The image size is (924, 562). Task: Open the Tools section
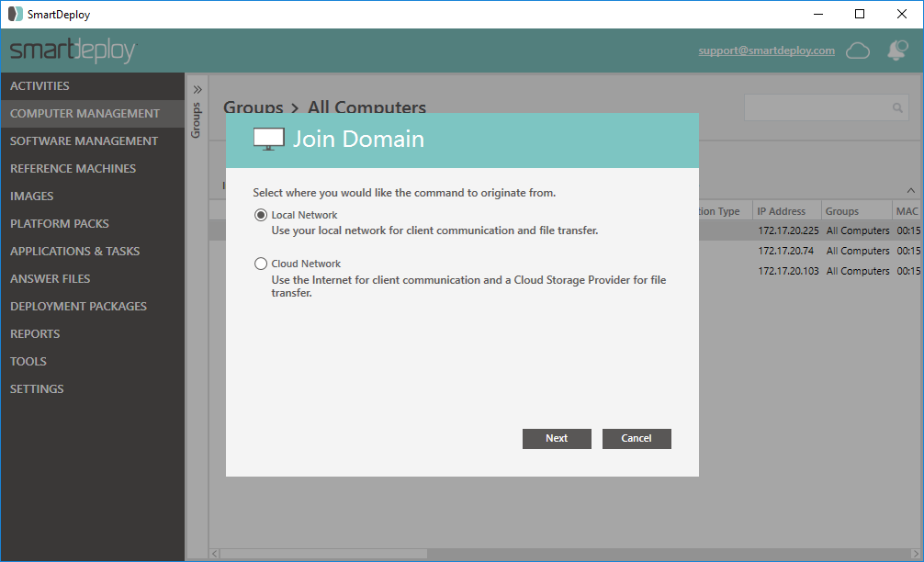(93, 362)
